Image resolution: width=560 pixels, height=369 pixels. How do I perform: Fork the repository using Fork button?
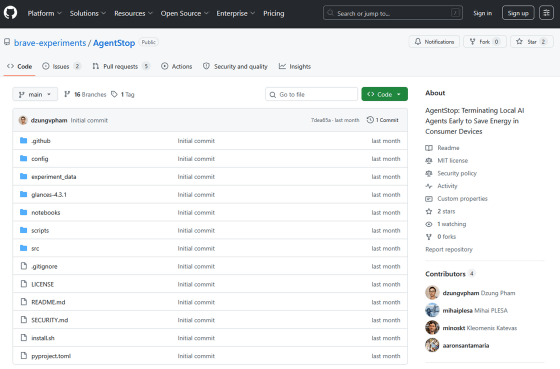485,42
